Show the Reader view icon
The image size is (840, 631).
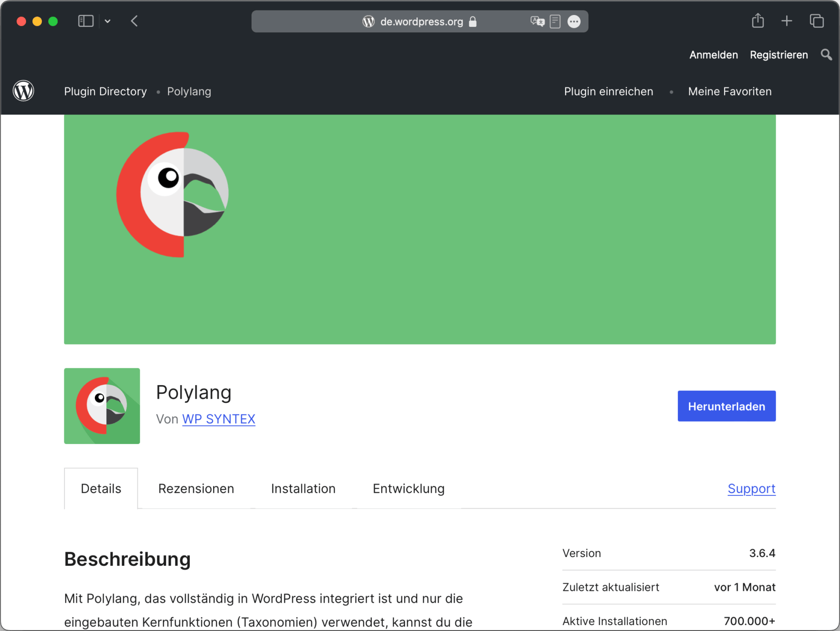click(x=555, y=21)
